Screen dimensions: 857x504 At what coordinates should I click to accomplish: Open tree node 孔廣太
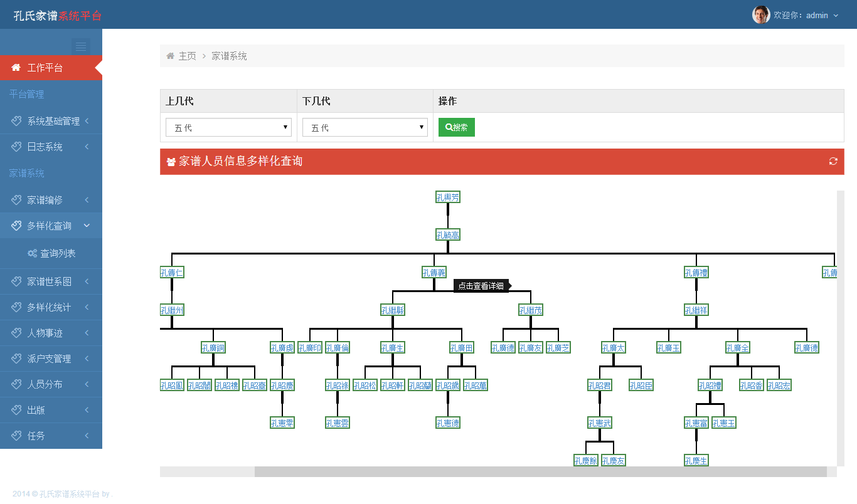(x=614, y=348)
